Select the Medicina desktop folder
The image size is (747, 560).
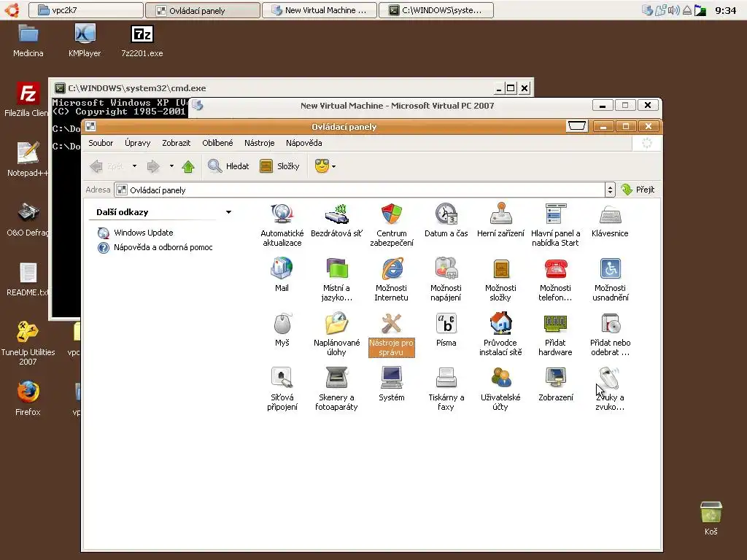[x=28, y=41]
